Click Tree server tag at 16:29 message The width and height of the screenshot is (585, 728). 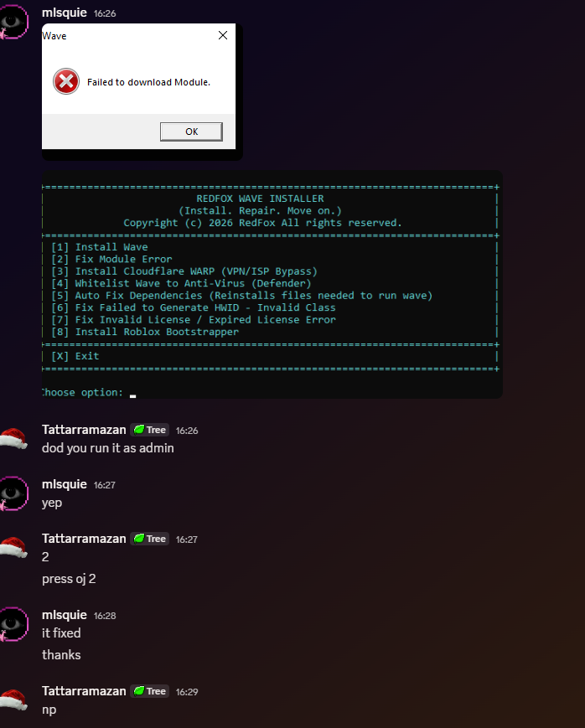point(150,691)
